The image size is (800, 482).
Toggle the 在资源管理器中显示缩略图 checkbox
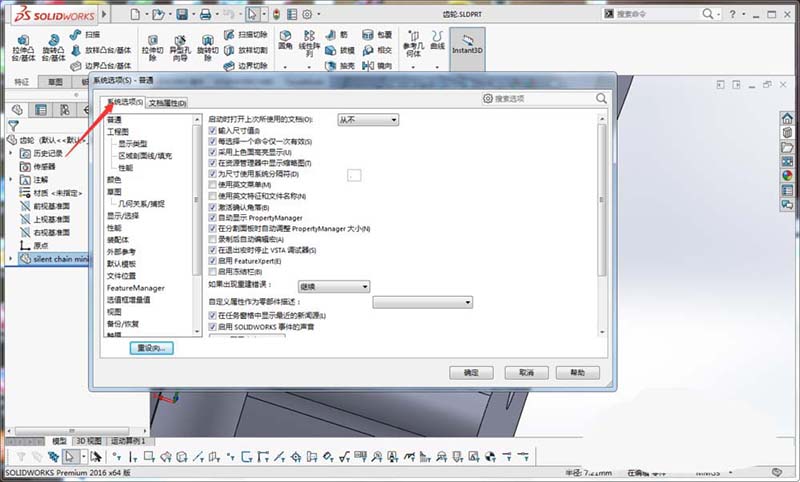coord(213,163)
